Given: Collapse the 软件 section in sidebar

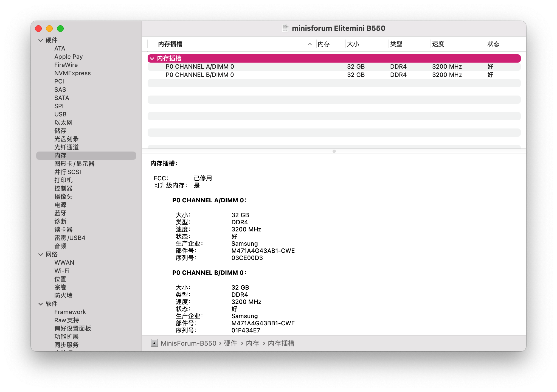Looking at the screenshot, I should (x=41, y=304).
